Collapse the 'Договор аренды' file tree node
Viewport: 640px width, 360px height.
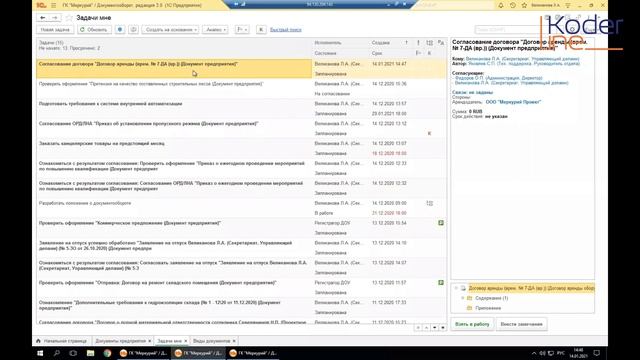coord(456,288)
